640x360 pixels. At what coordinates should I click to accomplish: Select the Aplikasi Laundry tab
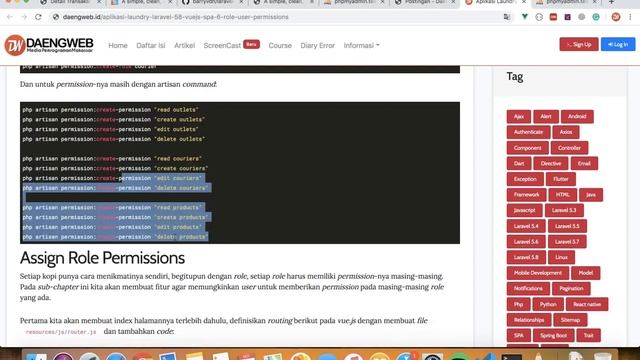(x=495, y=2)
